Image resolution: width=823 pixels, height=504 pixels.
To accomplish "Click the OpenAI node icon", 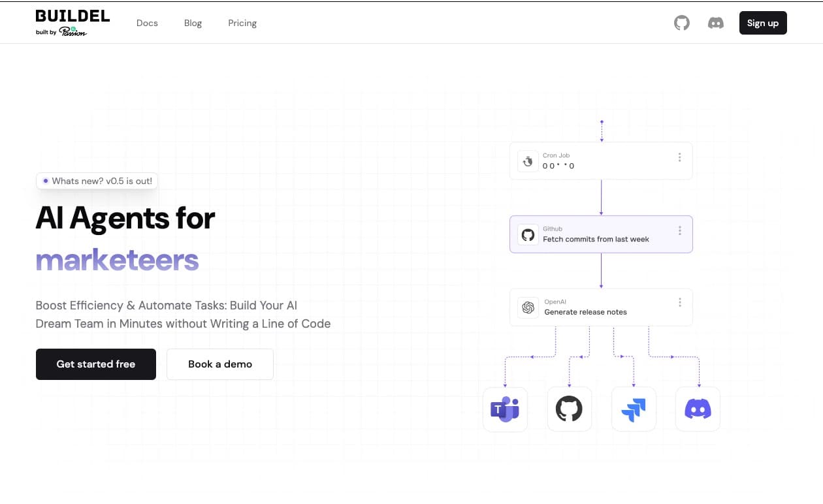I will pyautogui.click(x=528, y=307).
